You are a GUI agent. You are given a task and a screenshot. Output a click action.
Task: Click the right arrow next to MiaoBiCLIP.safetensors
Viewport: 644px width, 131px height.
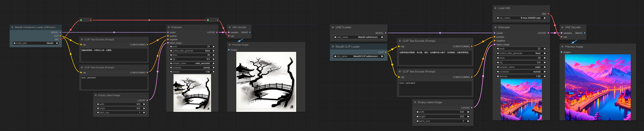(382, 56)
